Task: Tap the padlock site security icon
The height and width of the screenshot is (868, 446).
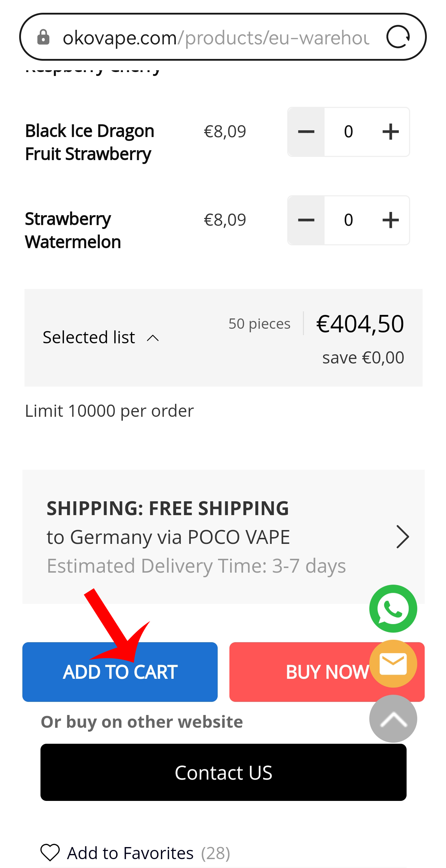Action: coord(43,37)
